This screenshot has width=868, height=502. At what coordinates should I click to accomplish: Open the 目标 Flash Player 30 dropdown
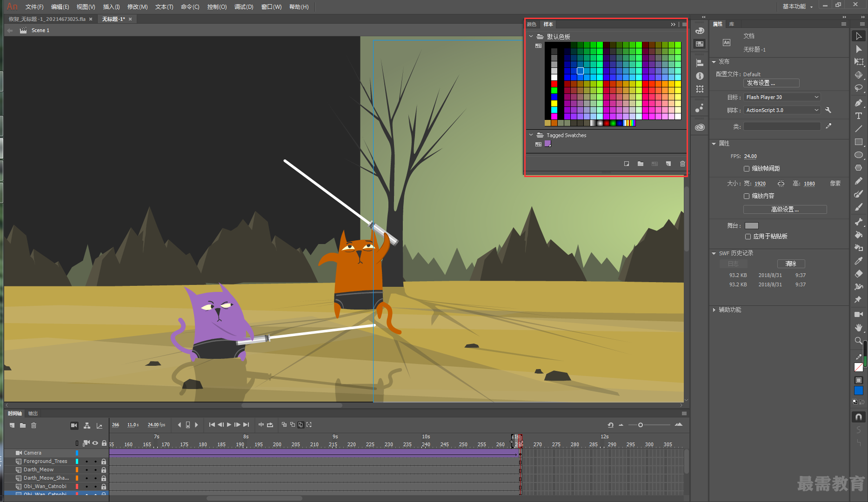781,97
